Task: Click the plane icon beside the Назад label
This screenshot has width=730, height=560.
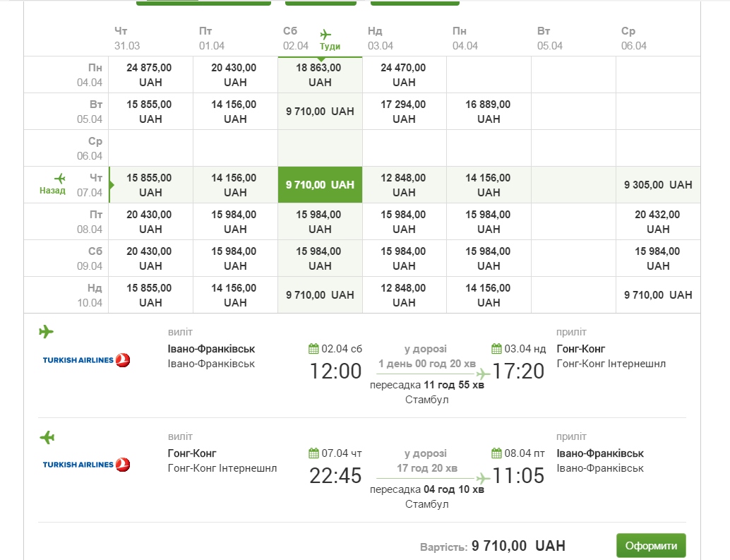Action: click(60, 179)
